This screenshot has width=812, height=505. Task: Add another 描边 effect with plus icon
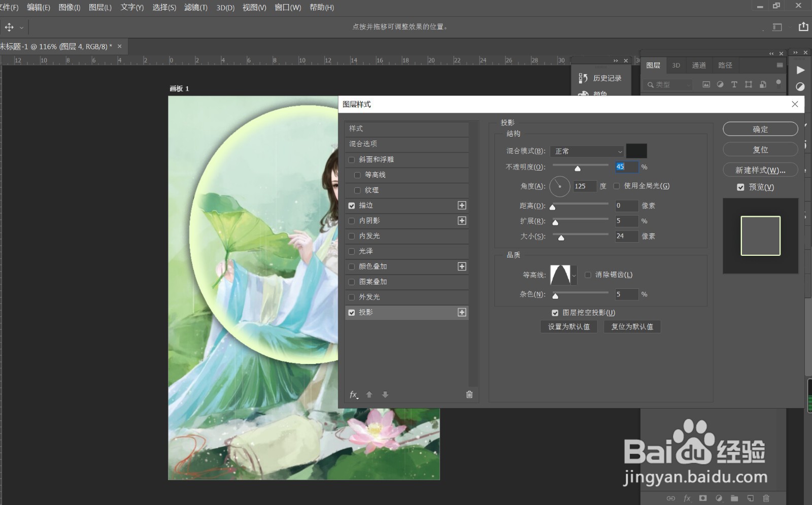[x=462, y=205]
